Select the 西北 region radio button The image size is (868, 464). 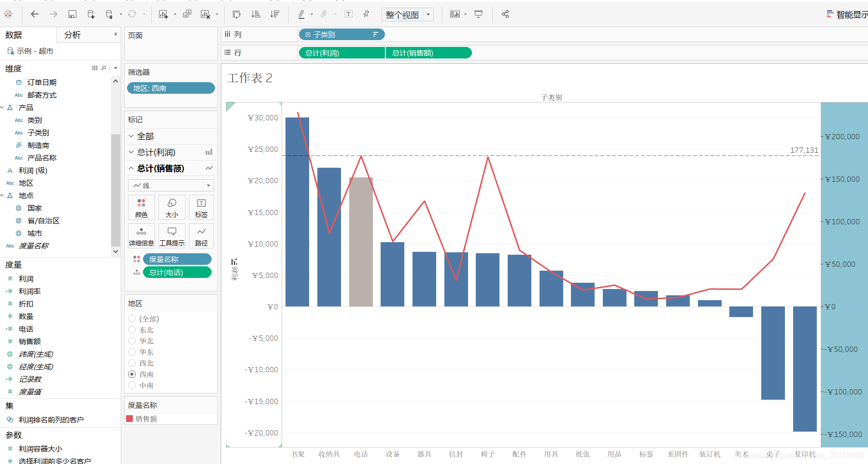(132, 363)
